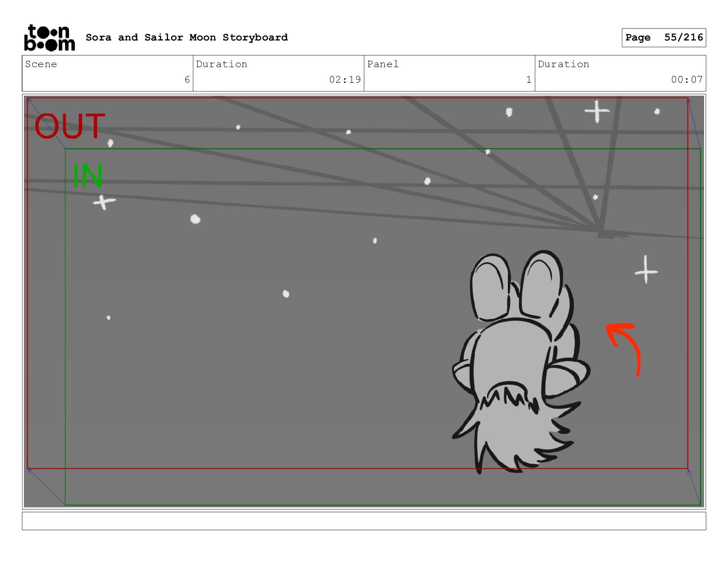Click the scene number value "6"
Screen dimensions: 728x563
[187, 80]
